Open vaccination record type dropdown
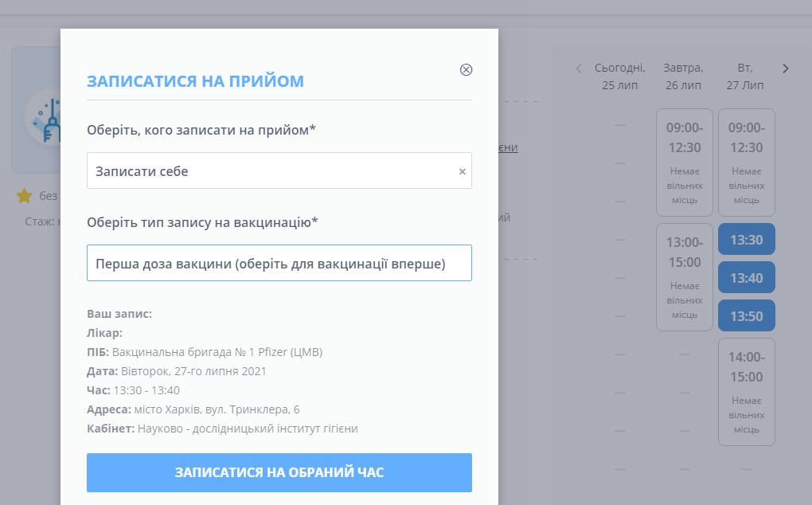 (279, 263)
